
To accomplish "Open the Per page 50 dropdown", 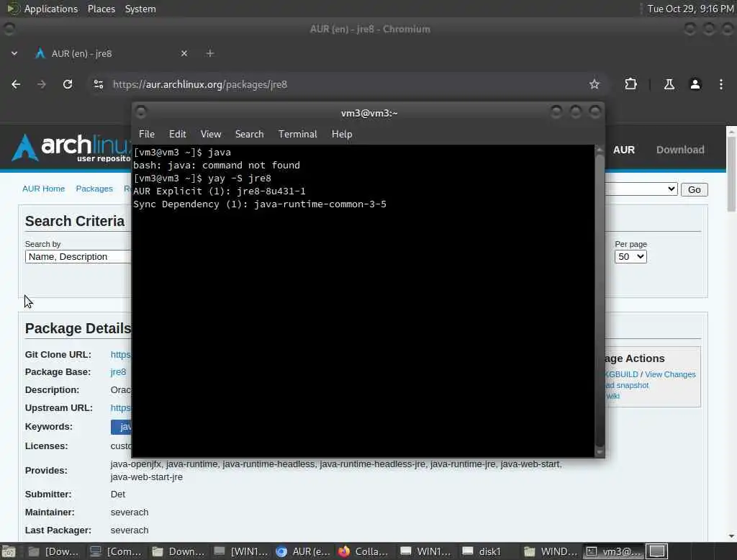I will pyautogui.click(x=630, y=257).
